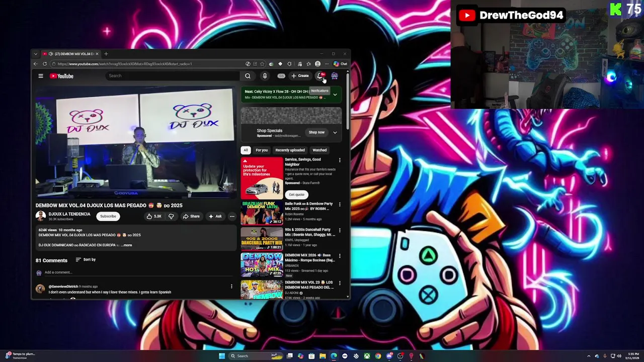Open the @GenevieveDietrich commenter profile
Screen dimensions: 644x362
63,287
